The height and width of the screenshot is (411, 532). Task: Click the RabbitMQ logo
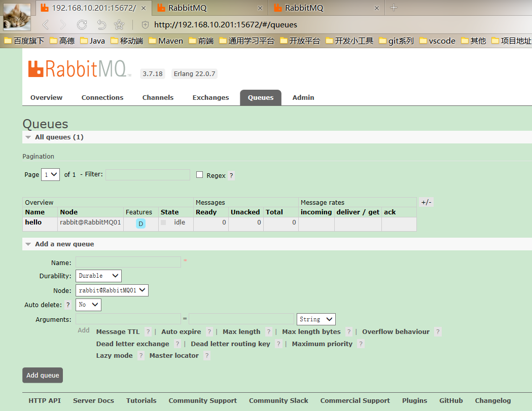(79, 69)
